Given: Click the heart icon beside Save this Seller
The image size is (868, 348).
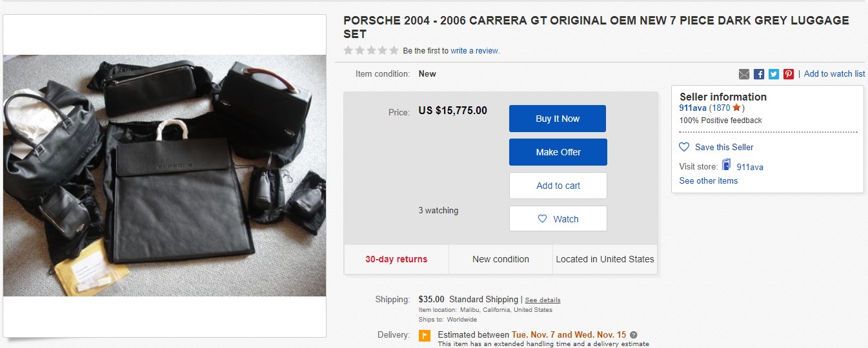Looking at the screenshot, I should (684, 147).
